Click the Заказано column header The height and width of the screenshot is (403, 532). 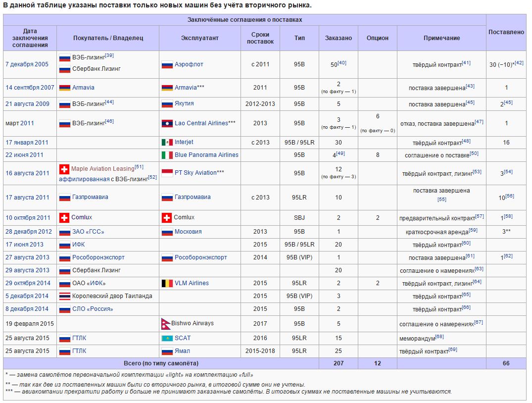[x=339, y=38]
